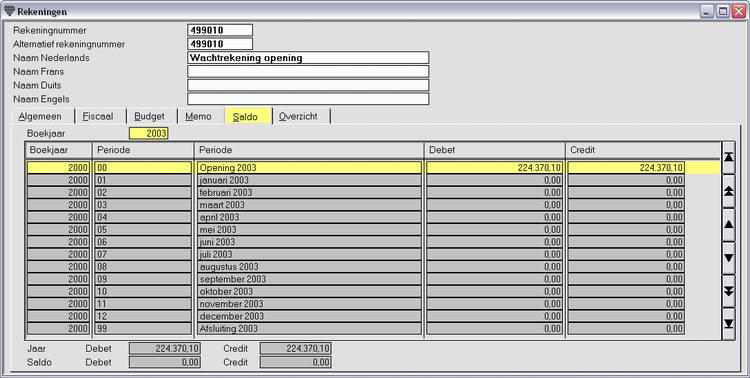The width and height of the screenshot is (750, 378).
Task: Click period code 12 cell
Action: [143, 316]
